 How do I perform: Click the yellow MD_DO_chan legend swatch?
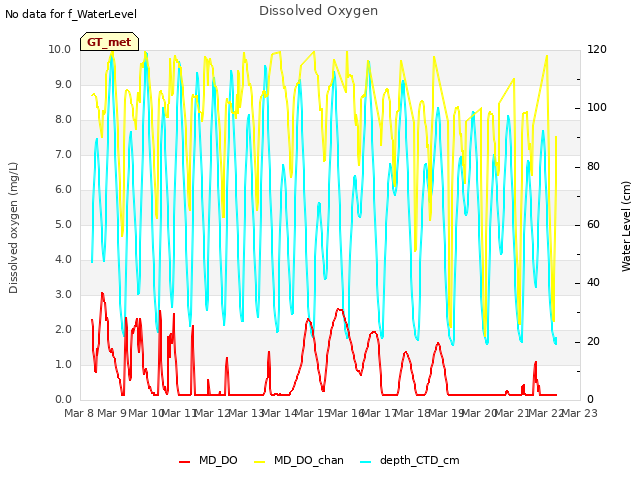pos(260,462)
